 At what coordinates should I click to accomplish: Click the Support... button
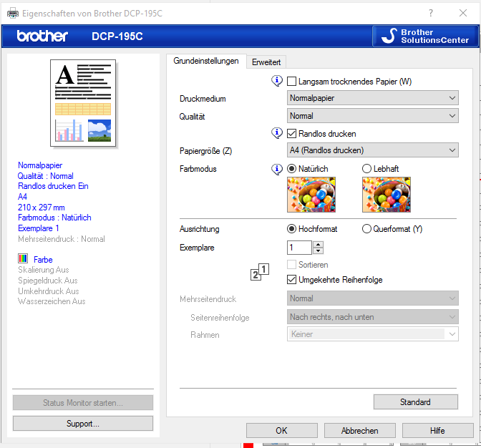click(83, 424)
